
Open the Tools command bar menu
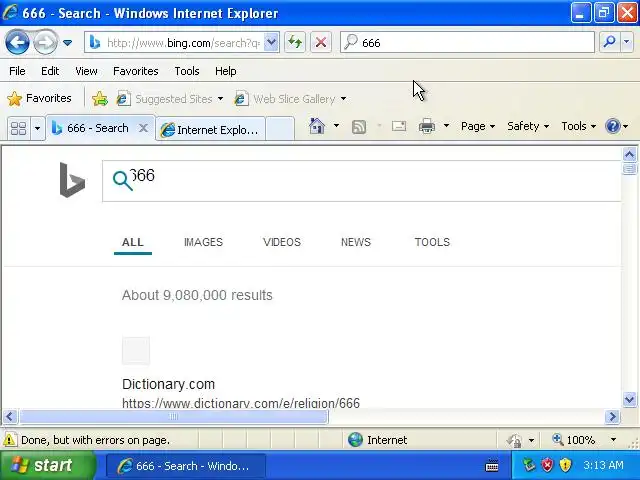579,126
